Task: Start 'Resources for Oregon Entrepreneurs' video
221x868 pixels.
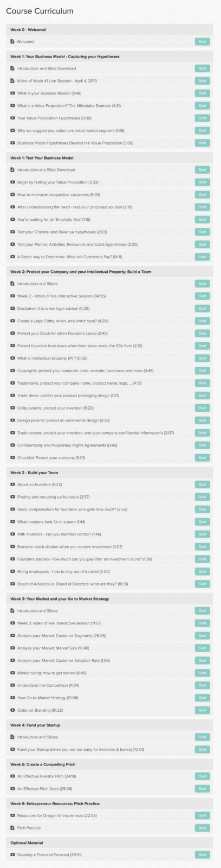Action: pos(202,815)
